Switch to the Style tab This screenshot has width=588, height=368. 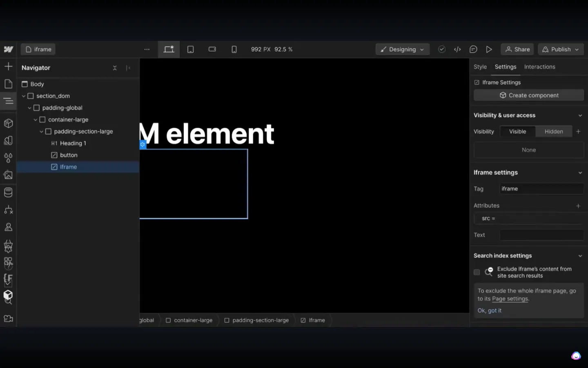[x=480, y=67]
